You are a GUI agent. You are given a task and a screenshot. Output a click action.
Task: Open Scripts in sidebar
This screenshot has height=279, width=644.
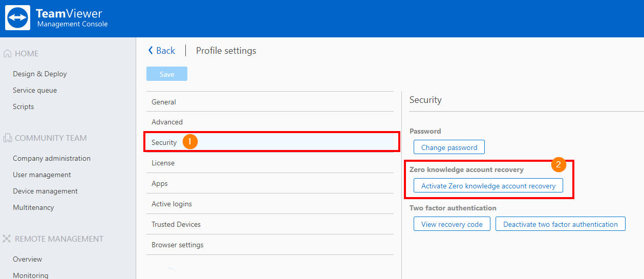click(24, 106)
